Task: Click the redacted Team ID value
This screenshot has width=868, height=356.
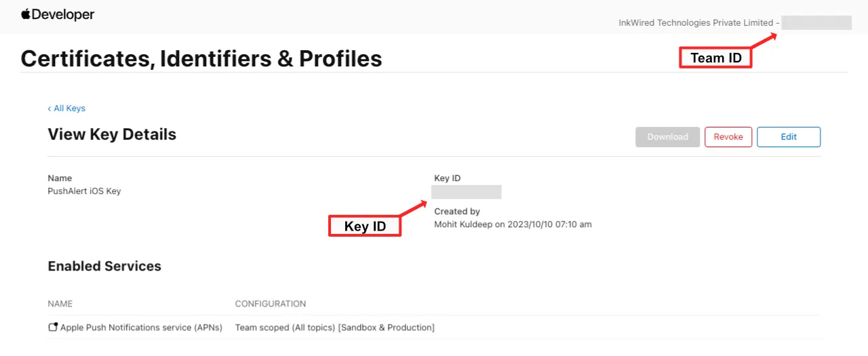Action: 816,23
